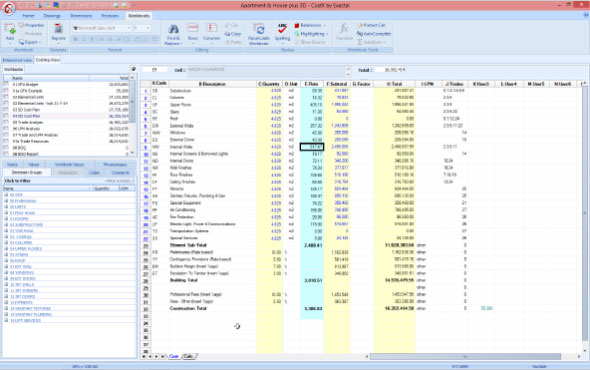590x370 pixels.
Task: Click the Construction Total row label
Action: (189, 308)
